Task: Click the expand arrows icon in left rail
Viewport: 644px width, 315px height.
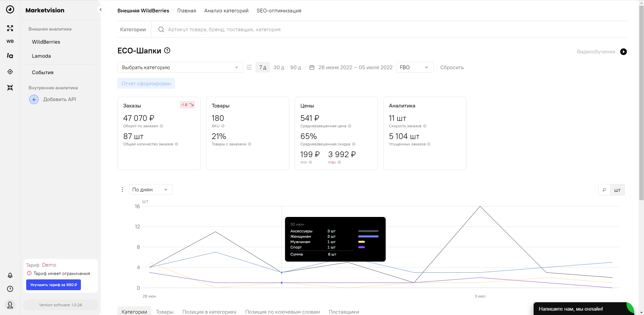Action: coord(10,28)
